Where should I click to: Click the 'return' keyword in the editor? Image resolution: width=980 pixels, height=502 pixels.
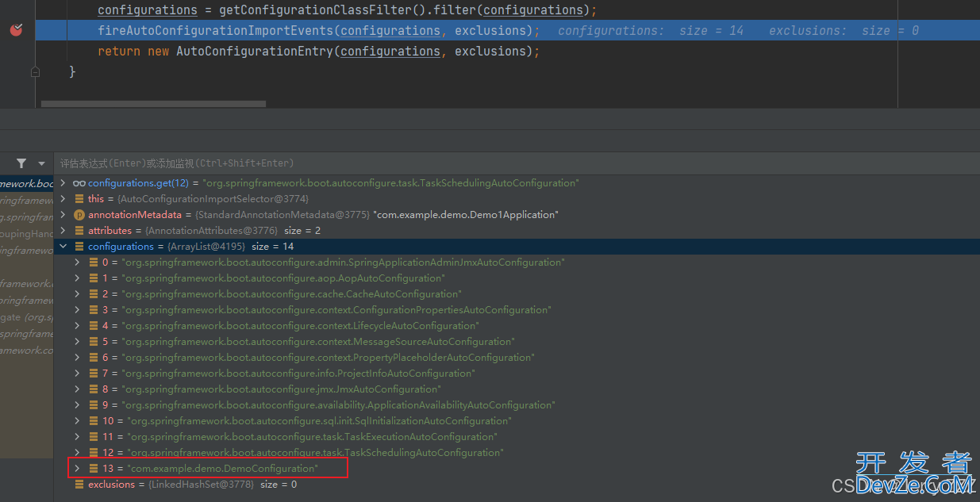pyautogui.click(x=119, y=52)
